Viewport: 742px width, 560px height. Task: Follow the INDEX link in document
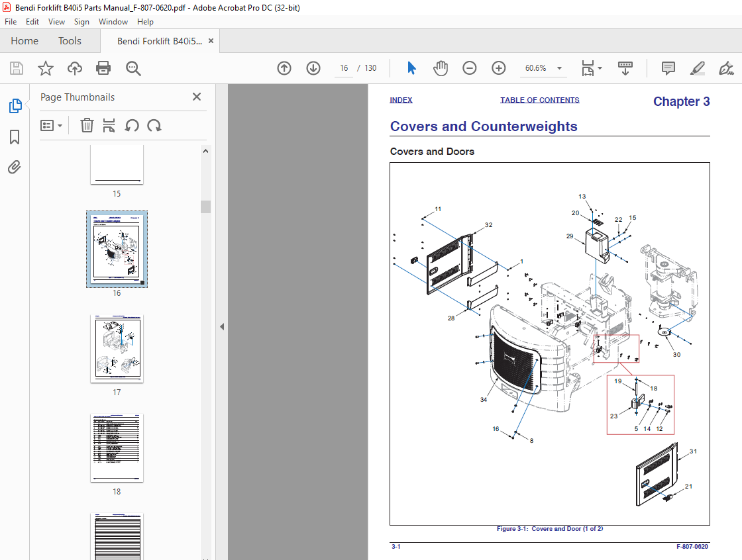click(401, 100)
